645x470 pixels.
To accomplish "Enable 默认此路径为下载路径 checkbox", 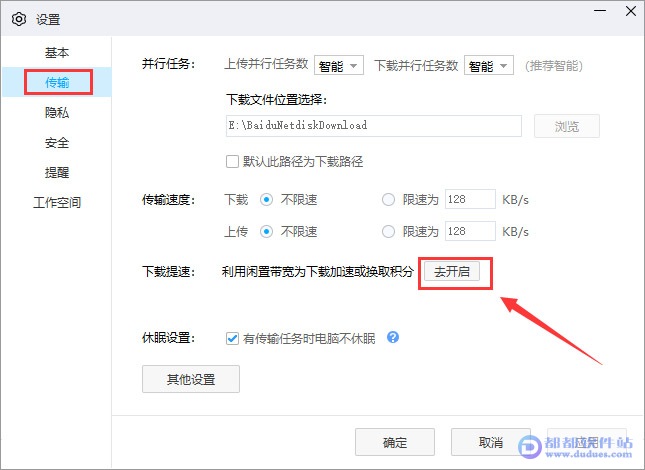I will pyautogui.click(x=232, y=161).
